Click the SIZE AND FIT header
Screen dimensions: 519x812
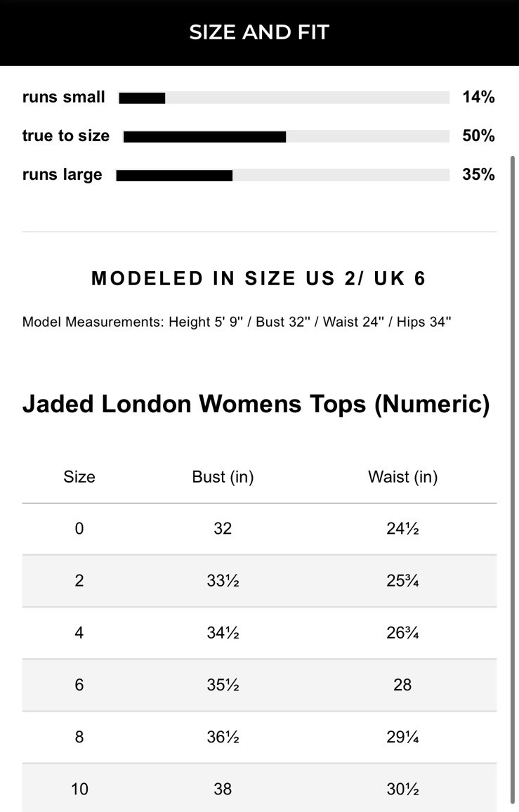[259, 32]
